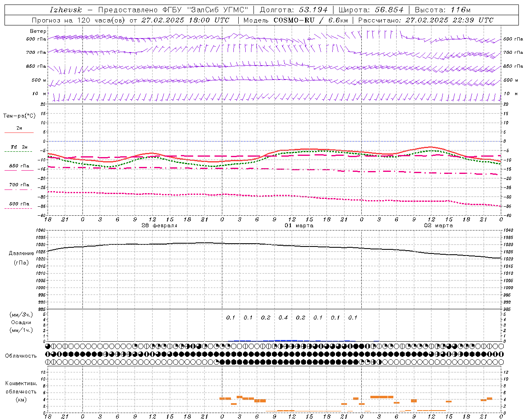This screenshot has height=420, width=525.
Task: Click the date label 01 марта
Action: pos(299,226)
